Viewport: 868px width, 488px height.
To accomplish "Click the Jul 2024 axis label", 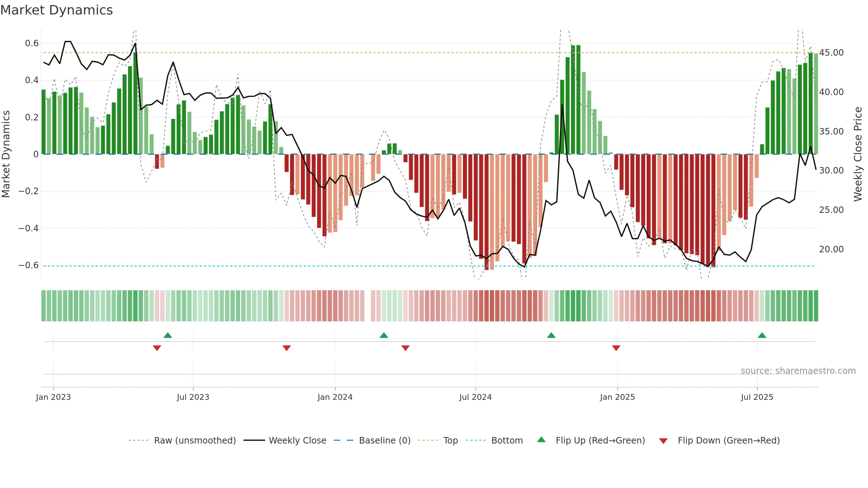I will [476, 397].
